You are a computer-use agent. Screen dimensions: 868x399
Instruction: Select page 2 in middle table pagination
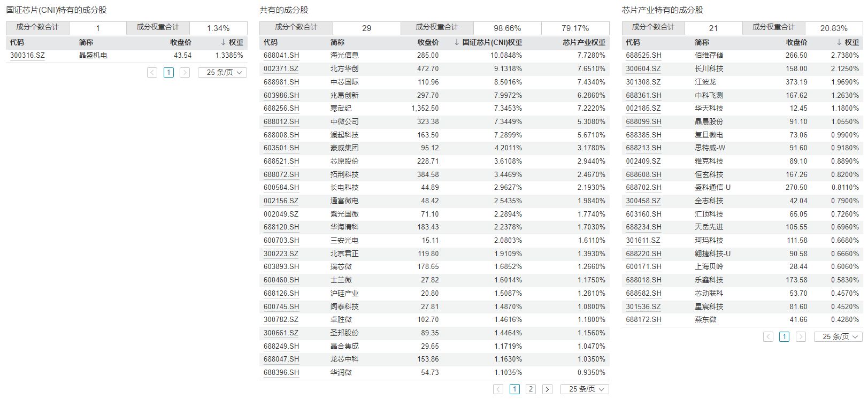(531, 389)
